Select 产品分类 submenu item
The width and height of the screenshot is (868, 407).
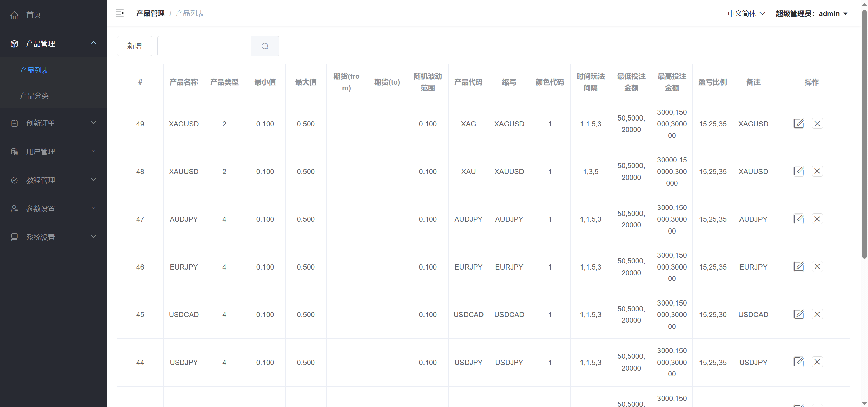tap(35, 96)
